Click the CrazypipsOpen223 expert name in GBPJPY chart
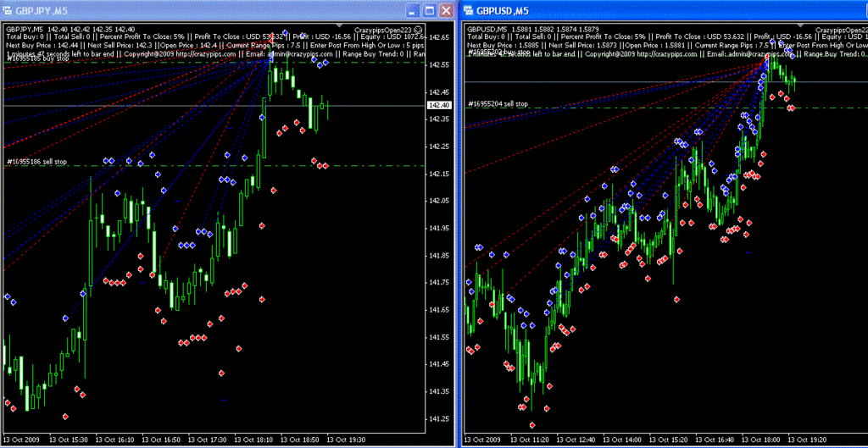The image size is (868, 448). (x=383, y=30)
